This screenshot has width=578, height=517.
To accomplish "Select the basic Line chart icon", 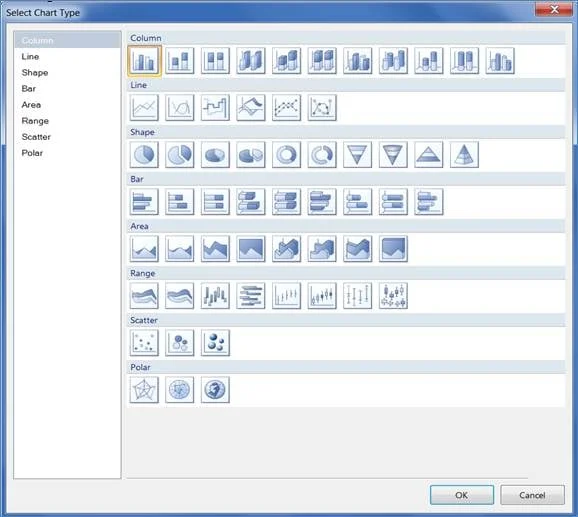I will coord(144,108).
